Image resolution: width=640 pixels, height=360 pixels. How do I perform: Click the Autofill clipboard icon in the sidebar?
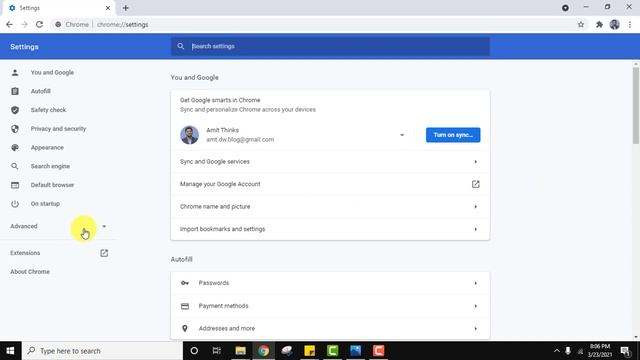[15, 91]
